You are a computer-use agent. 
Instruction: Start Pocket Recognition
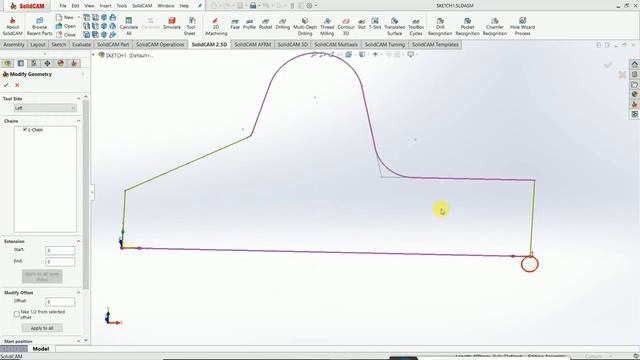(x=467, y=27)
